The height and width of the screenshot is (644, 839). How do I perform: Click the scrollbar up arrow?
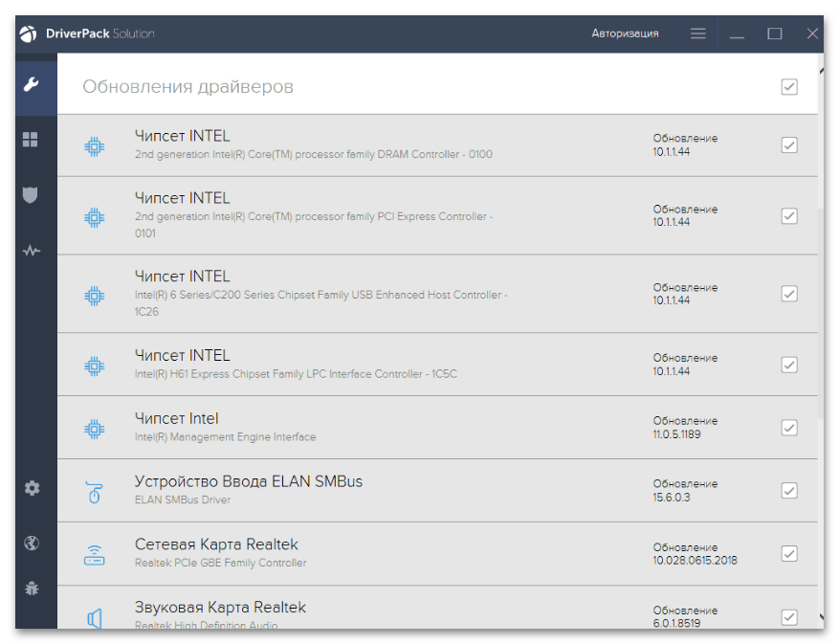[x=821, y=71]
